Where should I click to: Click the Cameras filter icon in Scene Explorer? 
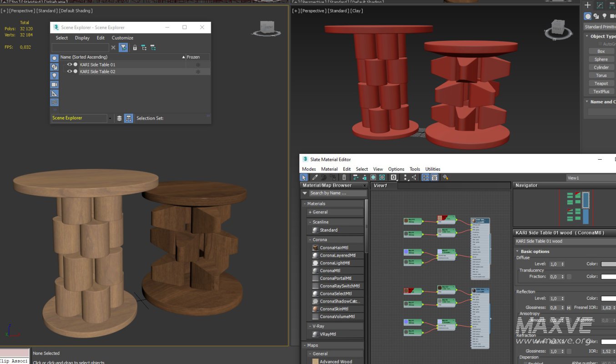[54, 85]
